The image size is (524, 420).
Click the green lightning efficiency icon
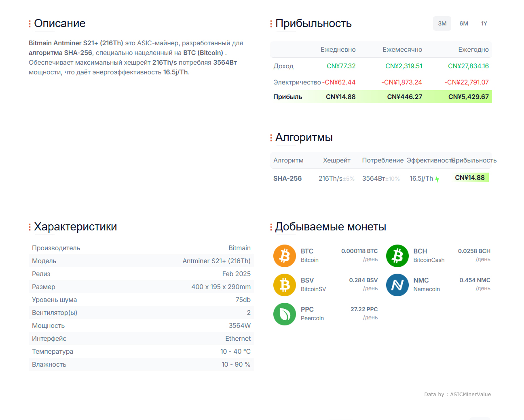[x=437, y=179]
